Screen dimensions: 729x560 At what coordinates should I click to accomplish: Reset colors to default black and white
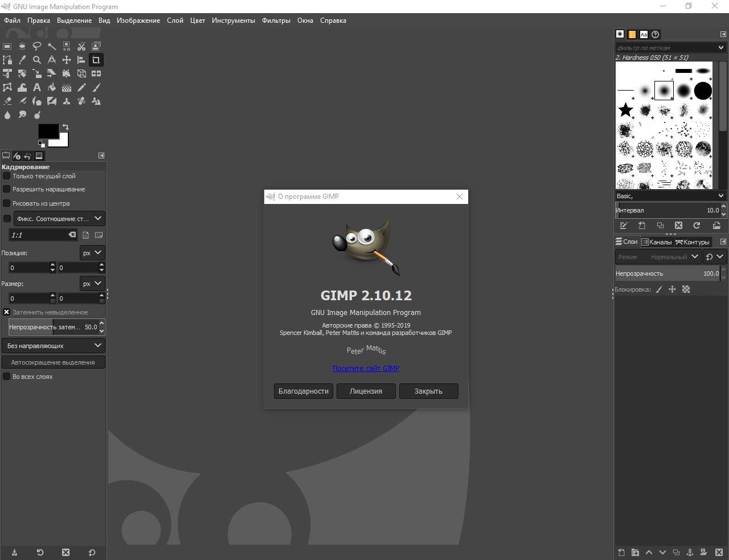pyautogui.click(x=41, y=144)
